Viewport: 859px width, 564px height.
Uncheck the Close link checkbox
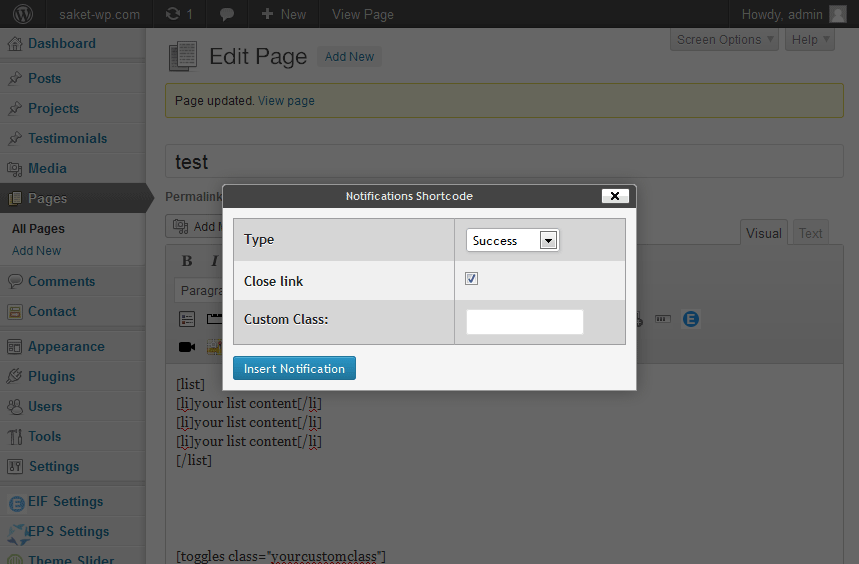click(471, 279)
